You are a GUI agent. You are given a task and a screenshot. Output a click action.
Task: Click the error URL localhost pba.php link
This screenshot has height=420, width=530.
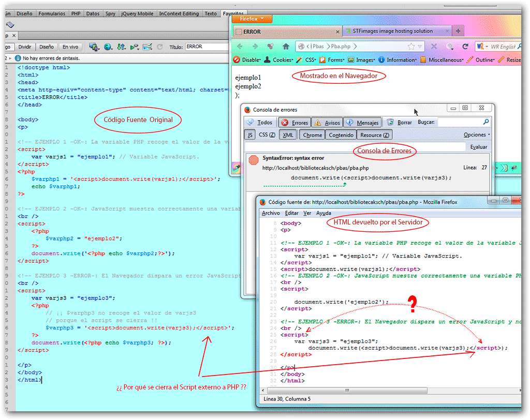click(x=315, y=168)
